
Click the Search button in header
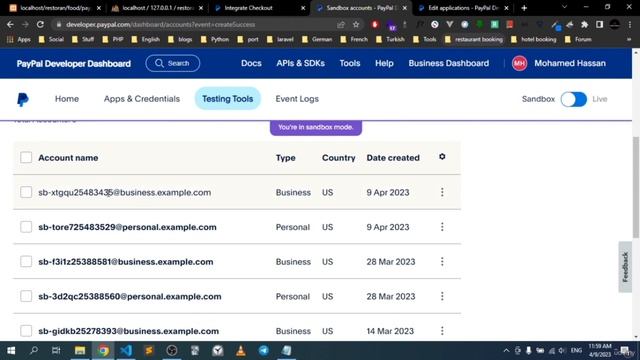click(x=173, y=63)
